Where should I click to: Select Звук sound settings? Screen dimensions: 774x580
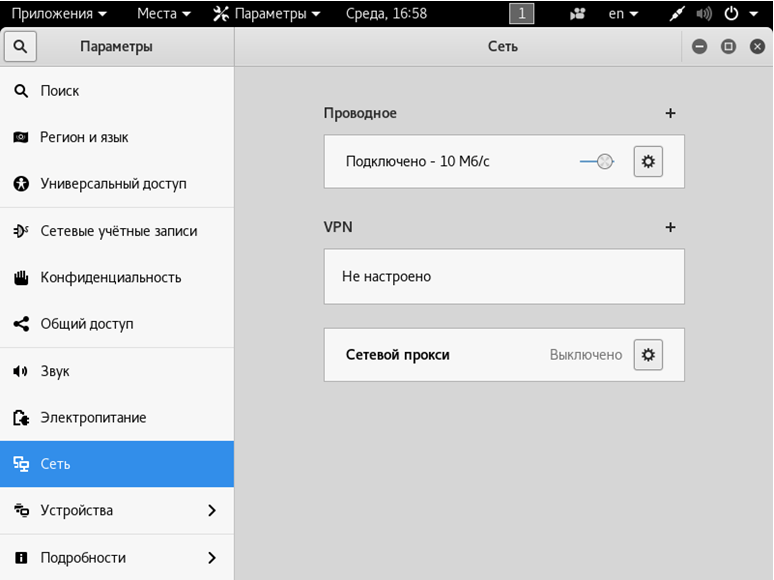pyautogui.click(x=117, y=371)
